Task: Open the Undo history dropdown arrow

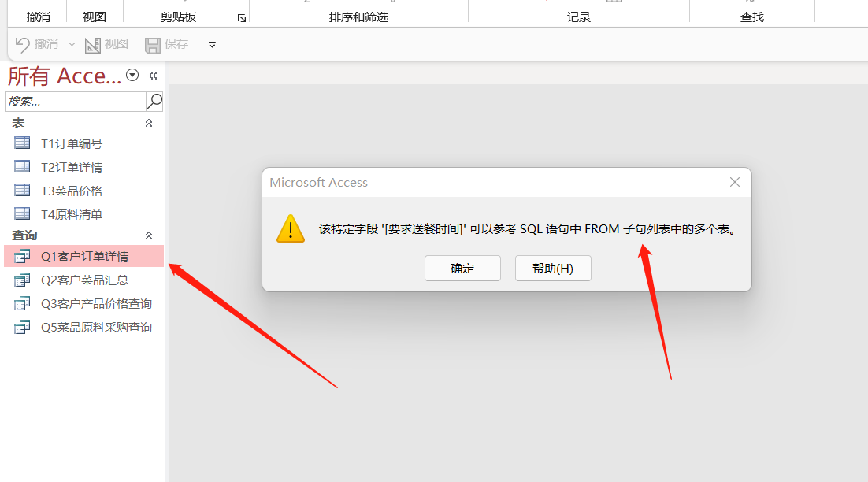Action: click(72, 44)
